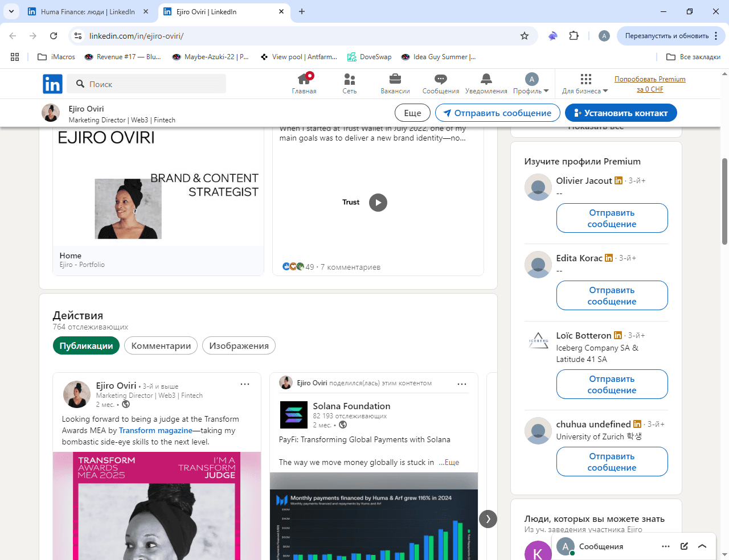Select the Изображения filter
Screen dimensions: 729x560
pyautogui.click(x=239, y=345)
